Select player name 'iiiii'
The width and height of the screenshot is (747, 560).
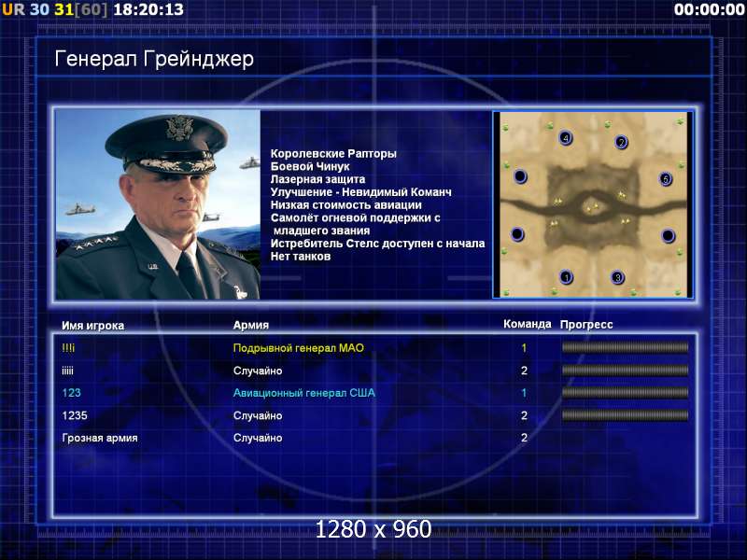click(x=67, y=371)
